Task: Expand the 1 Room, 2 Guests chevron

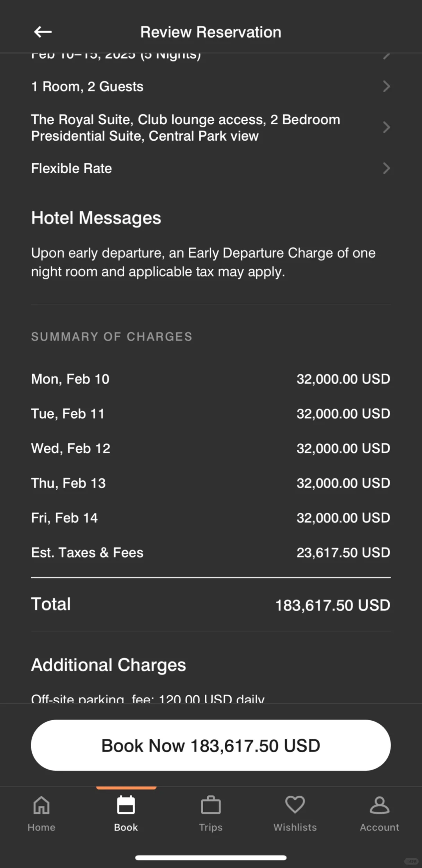Action: 386,86
